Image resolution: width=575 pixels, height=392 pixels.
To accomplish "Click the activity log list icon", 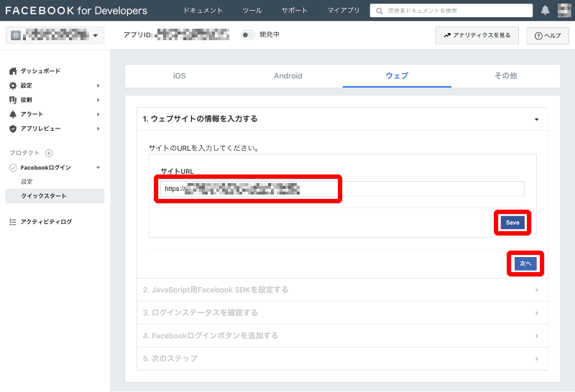I will pyautogui.click(x=13, y=222).
